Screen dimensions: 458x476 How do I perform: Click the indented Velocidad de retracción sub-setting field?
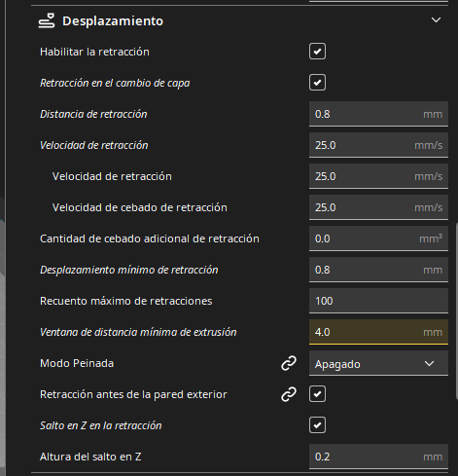[378, 176]
